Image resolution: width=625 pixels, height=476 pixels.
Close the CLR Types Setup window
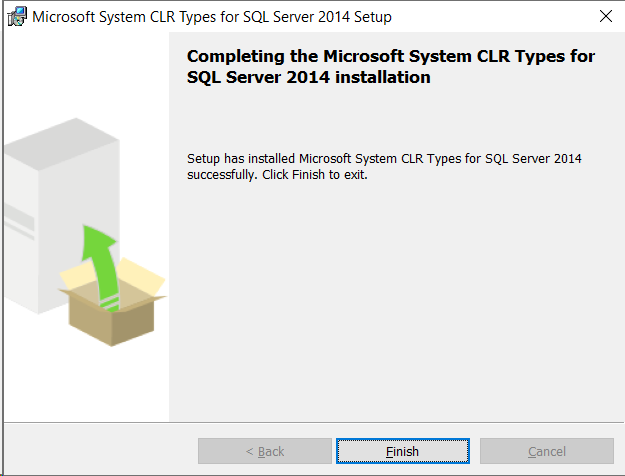pos(605,16)
